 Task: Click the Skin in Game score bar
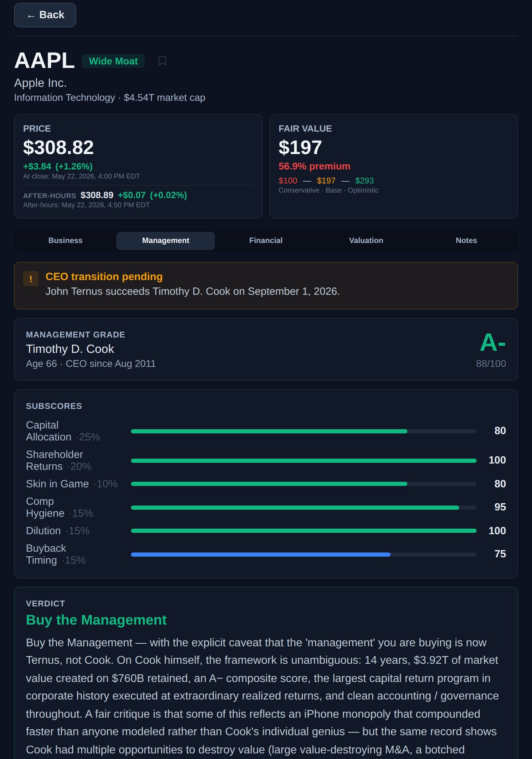(x=304, y=484)
